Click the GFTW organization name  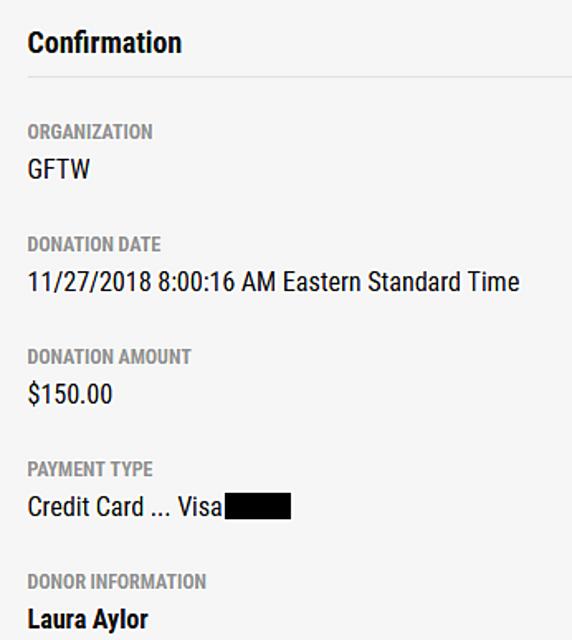click(x=58, y=169)
